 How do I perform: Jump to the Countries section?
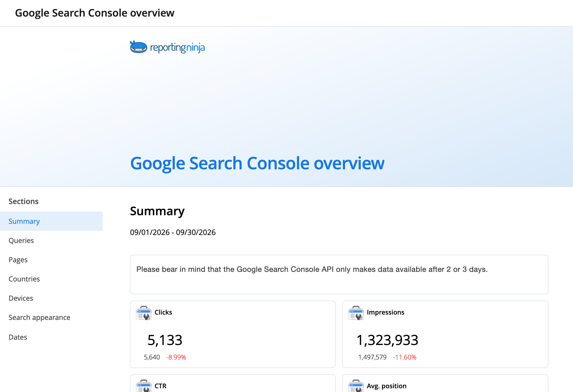tap(51, 279)
